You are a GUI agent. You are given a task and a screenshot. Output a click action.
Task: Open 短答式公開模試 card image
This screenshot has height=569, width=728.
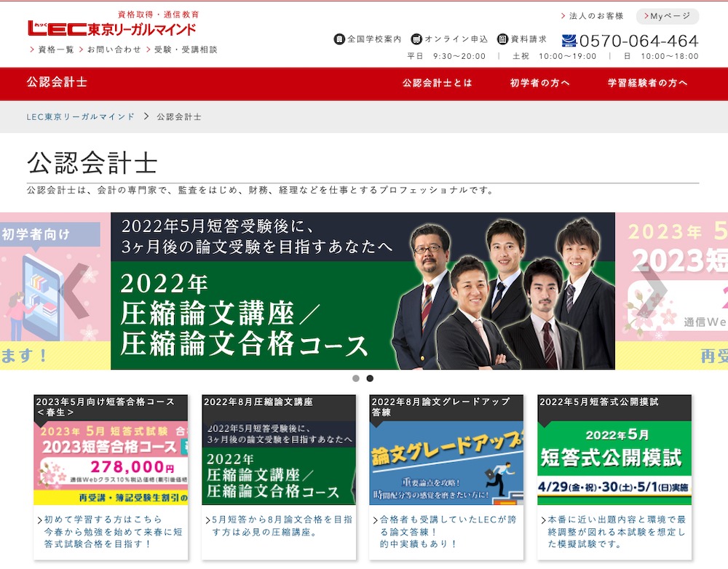614,463
